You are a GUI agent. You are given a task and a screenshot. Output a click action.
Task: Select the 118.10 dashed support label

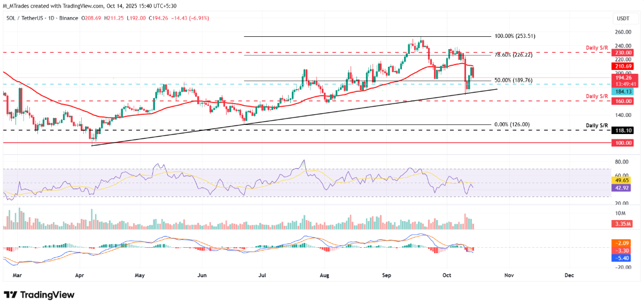623,130
